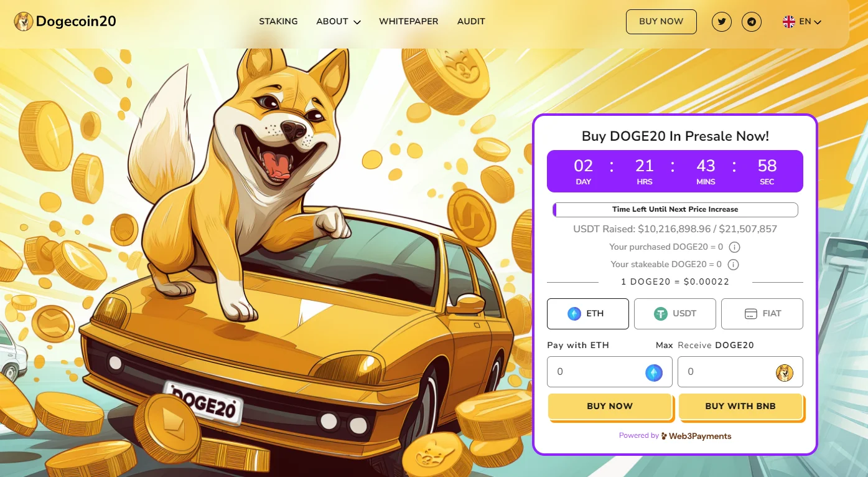
Task: Click the BUY WITH BNB button
Action: [740, 406]
